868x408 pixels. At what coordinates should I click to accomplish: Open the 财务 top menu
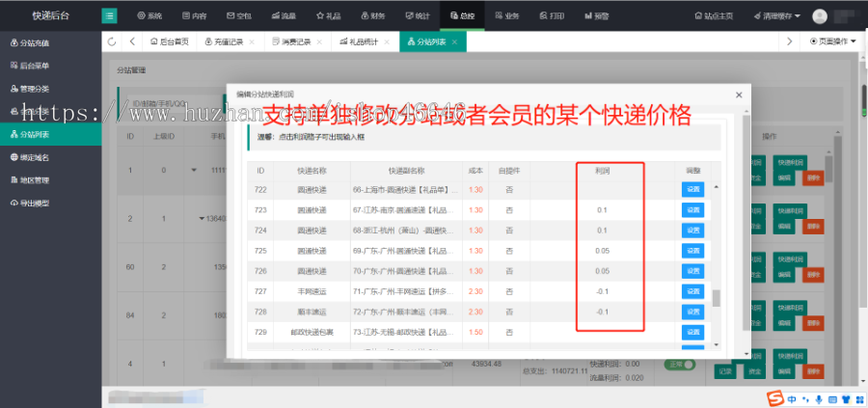click(x=373, y=16)
